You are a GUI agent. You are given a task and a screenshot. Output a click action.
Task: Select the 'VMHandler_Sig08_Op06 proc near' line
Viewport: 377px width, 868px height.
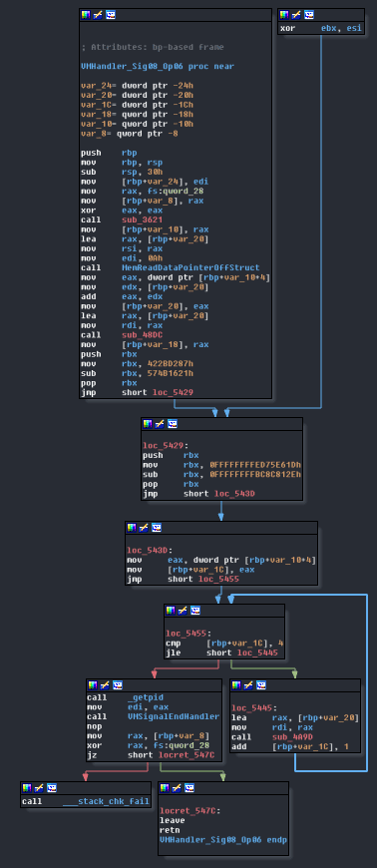[x=158, y=67]
